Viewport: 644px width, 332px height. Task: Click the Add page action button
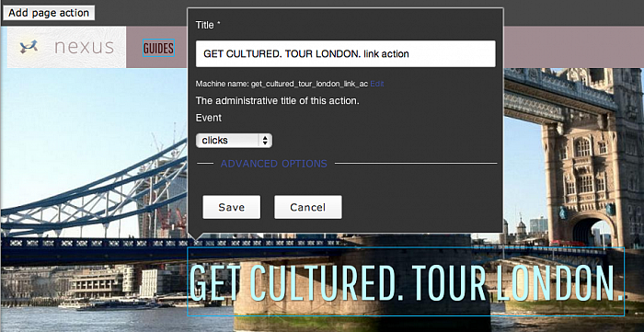pyautogui.click(x=49, y=13)
